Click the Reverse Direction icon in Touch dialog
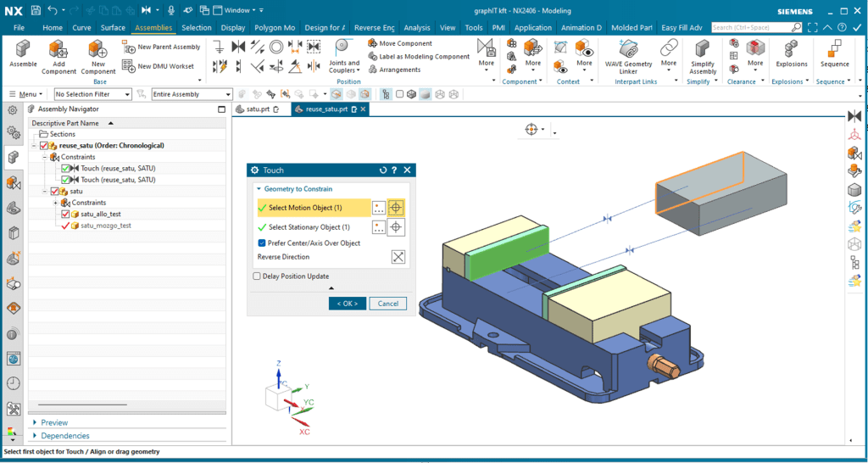Viewport: 868px width, 463px height. pyautogui.click(x=398, y=257)
